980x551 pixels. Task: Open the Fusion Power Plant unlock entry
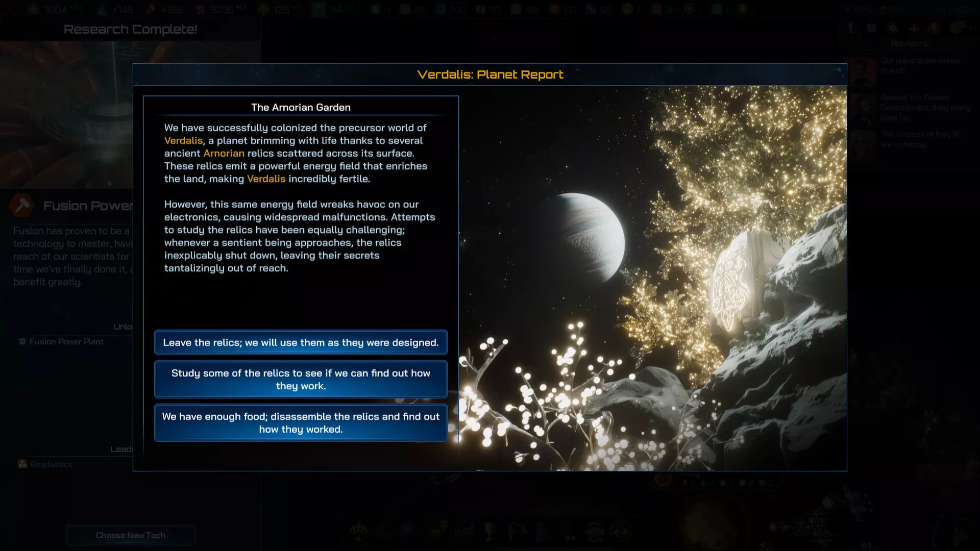pos(66,341)
